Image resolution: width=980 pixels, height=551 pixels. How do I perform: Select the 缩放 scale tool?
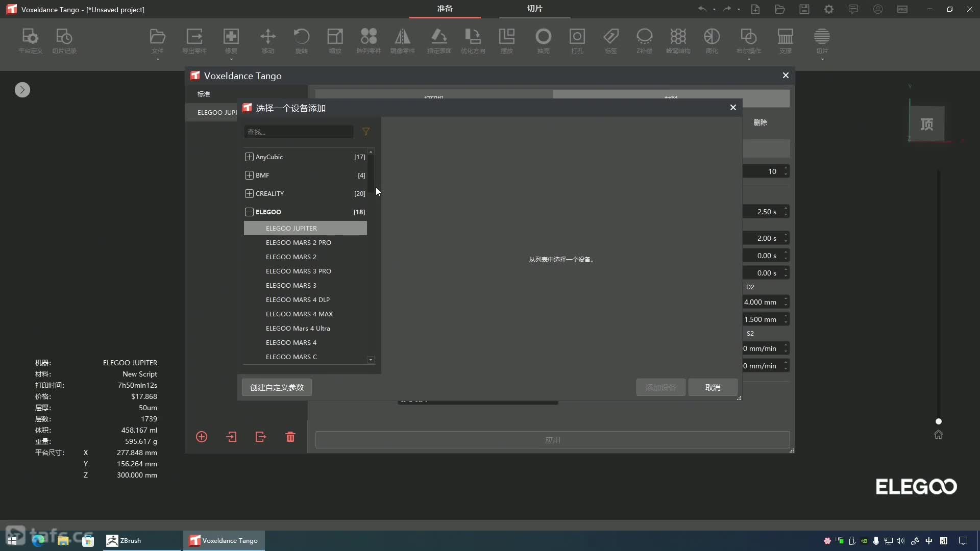pos(335,41)
